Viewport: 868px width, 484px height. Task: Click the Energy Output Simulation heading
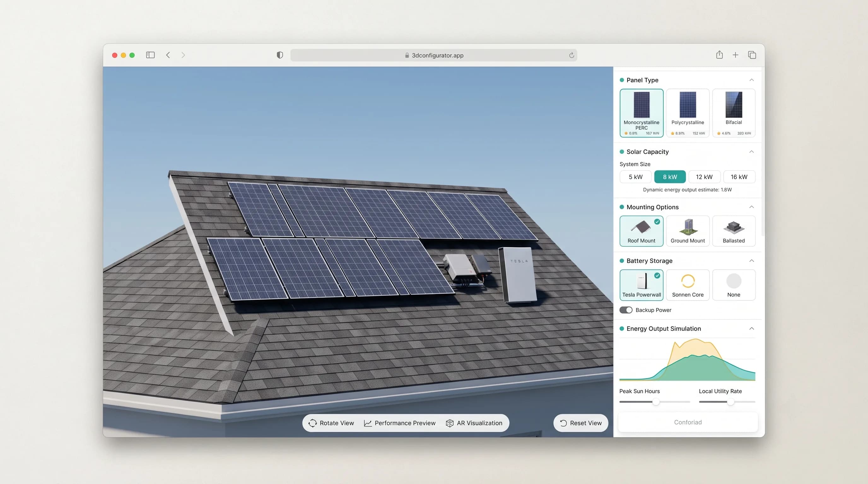pos(664,329)
